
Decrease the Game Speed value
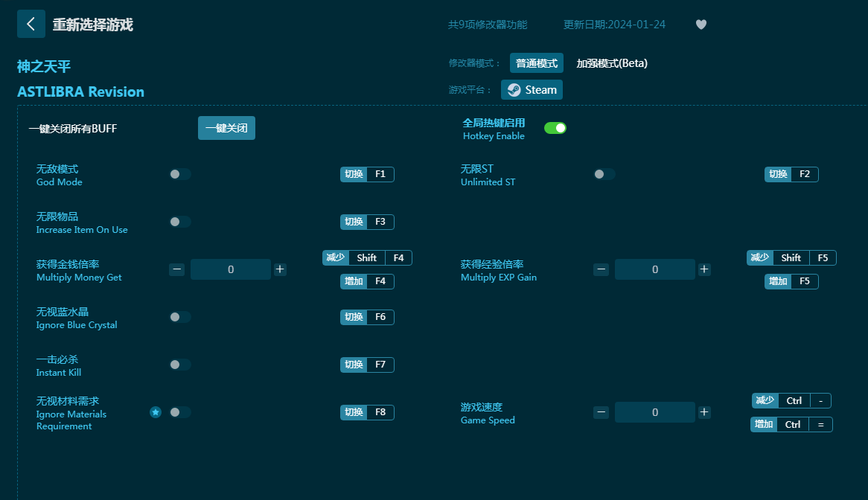(601, 412)
